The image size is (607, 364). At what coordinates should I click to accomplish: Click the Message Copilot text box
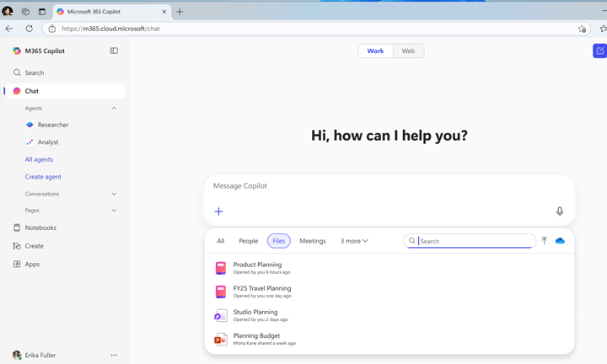point(389,186)
